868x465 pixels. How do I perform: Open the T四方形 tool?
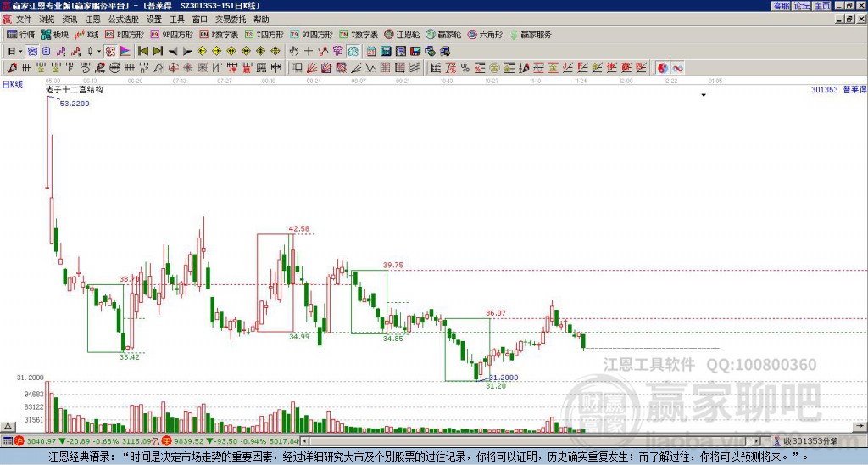coord(264,34)
